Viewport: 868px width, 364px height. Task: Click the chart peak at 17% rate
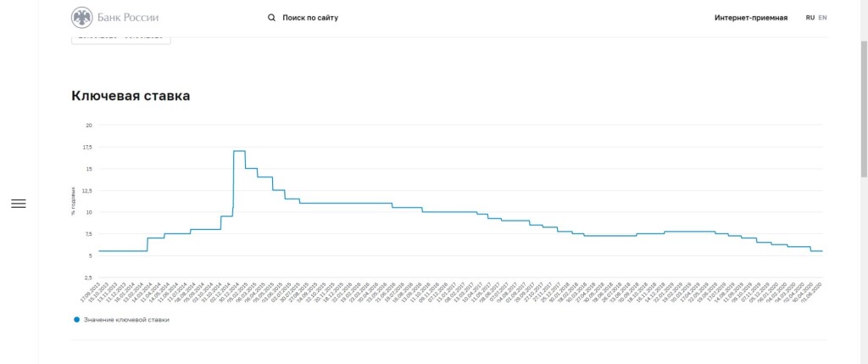[239, 151]
